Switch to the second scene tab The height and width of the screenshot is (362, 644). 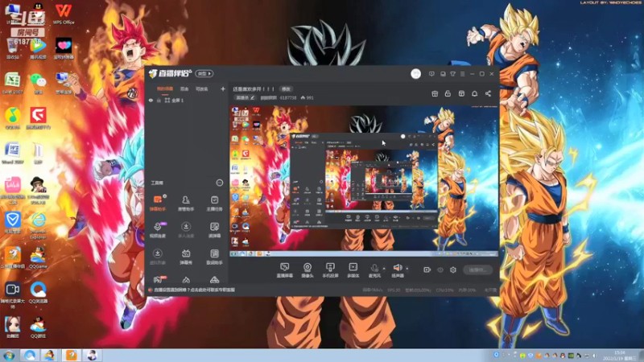point(184,89)
